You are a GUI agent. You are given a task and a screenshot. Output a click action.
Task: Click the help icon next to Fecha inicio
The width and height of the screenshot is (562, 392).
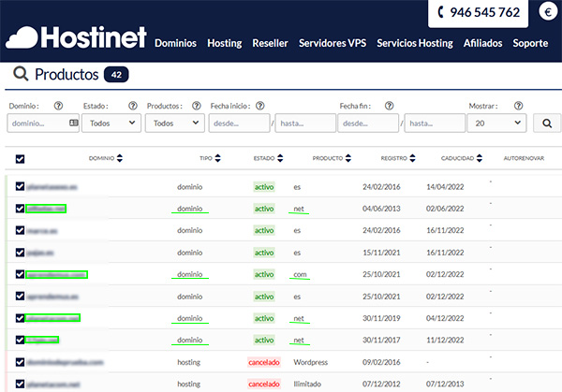point(260,106)
